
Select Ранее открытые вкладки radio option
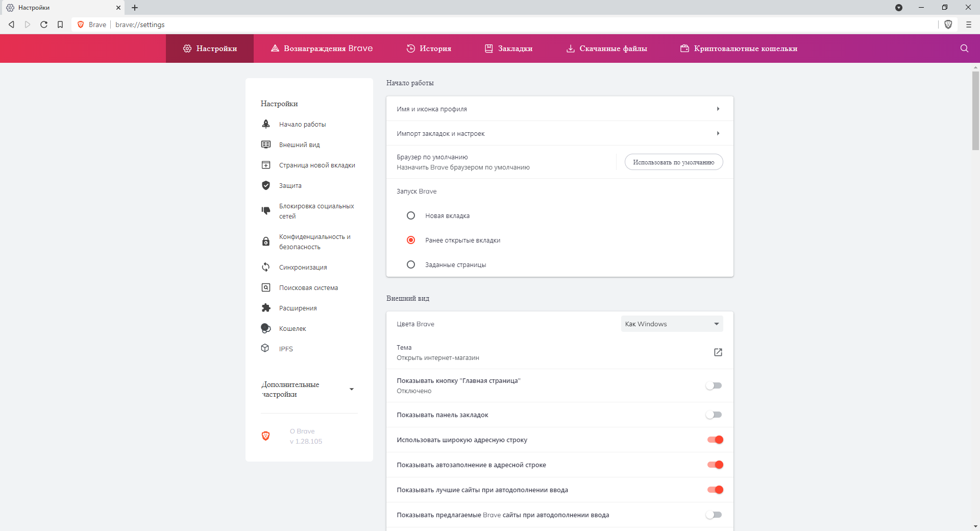[x=411, y=240]
